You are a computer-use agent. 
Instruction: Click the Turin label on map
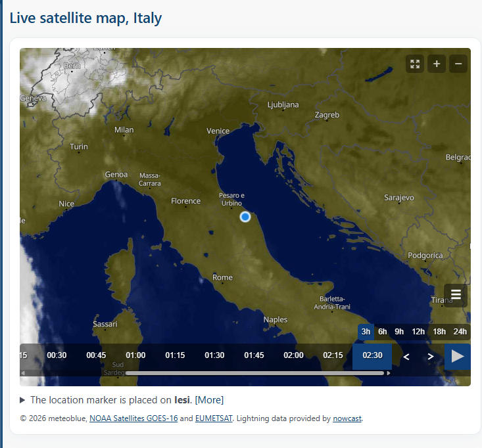(x=79, y=146)
